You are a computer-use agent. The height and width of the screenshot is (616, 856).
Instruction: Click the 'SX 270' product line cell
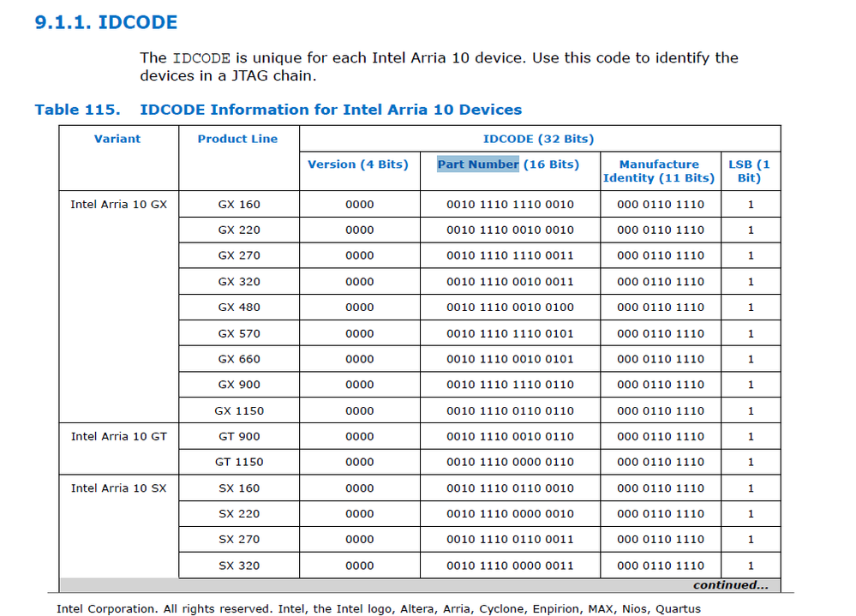[239, 539]
